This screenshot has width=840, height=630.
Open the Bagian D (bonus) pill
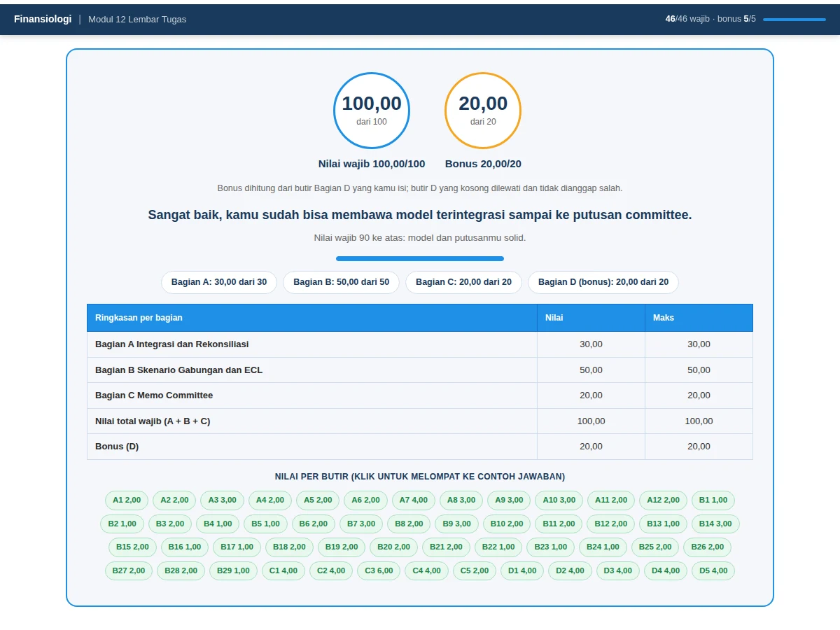coord(603,282)
